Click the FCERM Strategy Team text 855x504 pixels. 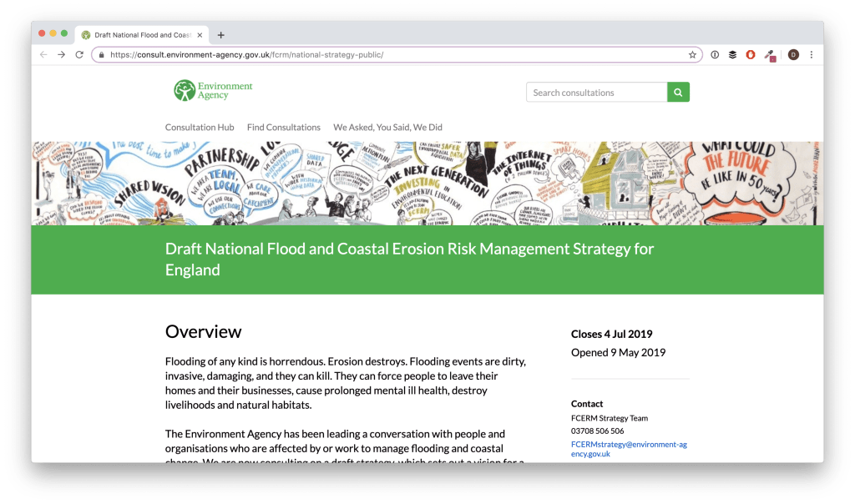click(610, 418)
